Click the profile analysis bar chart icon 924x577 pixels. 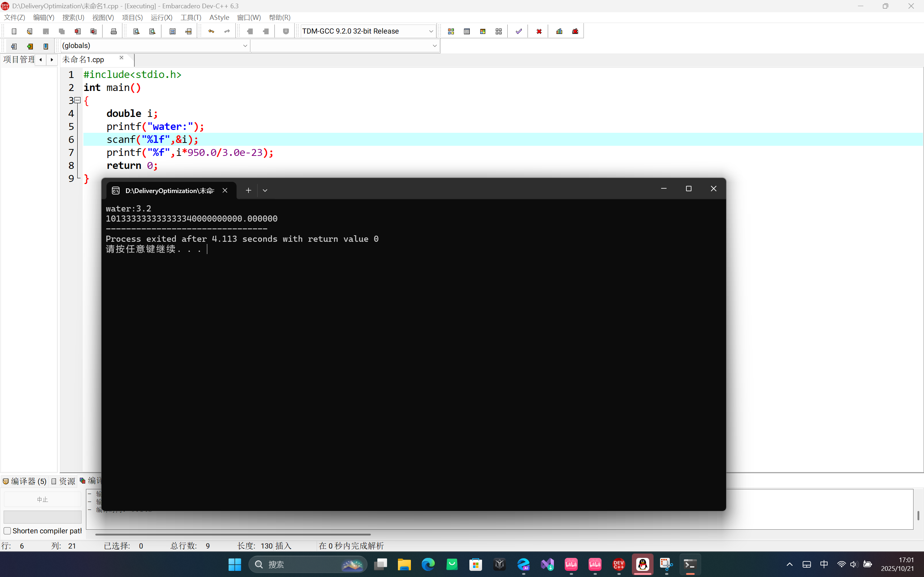pos(559,31)
